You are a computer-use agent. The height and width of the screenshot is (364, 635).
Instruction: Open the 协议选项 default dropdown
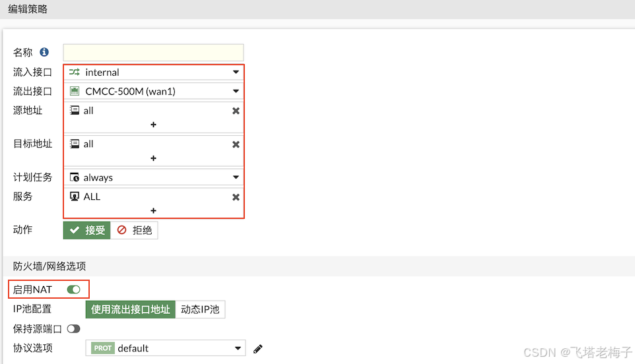166,348
